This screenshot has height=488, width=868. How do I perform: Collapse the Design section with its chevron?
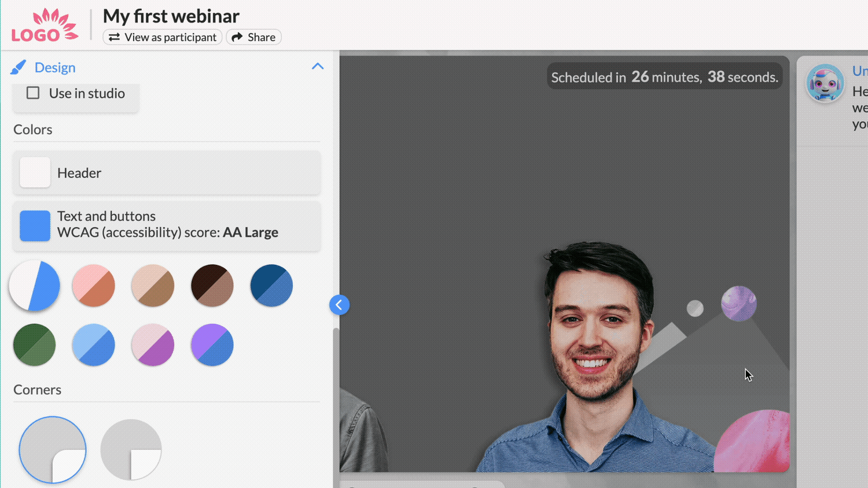pos(317,66)
